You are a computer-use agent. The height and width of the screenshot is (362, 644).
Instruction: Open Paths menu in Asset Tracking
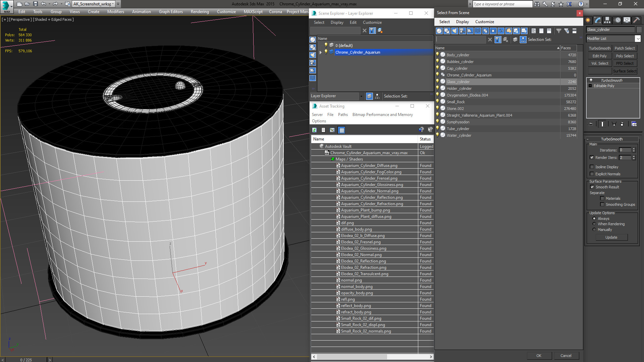click(343, 115)
